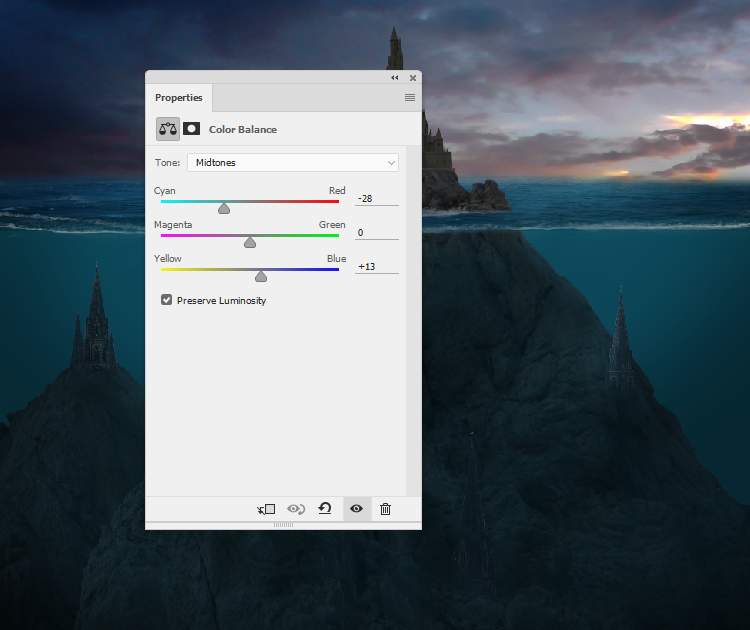Click the Cyan-Red value field showing -28
Screen dimensions: 750x630
(x=377, y=199)
